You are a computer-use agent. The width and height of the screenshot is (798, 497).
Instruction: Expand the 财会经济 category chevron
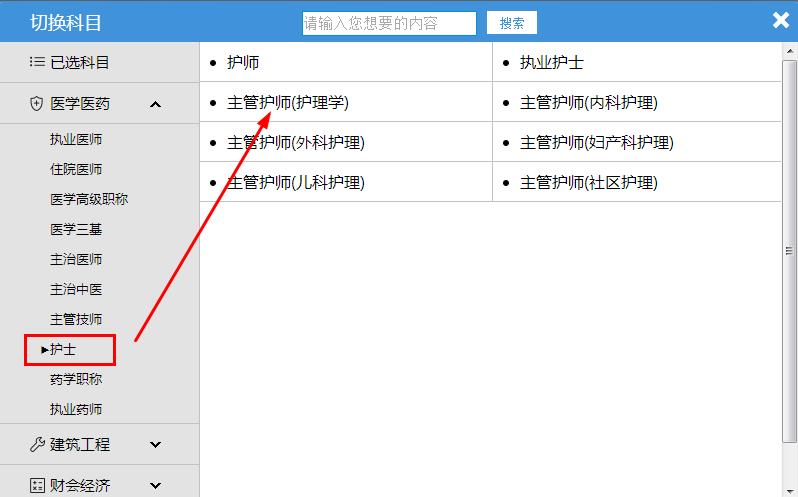point(155,485)
